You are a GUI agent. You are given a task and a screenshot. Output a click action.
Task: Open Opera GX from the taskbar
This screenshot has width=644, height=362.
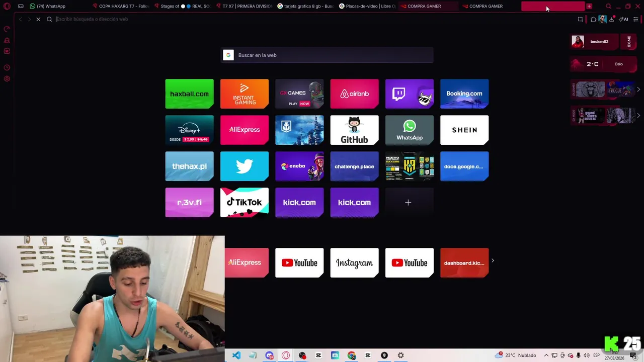286,355
